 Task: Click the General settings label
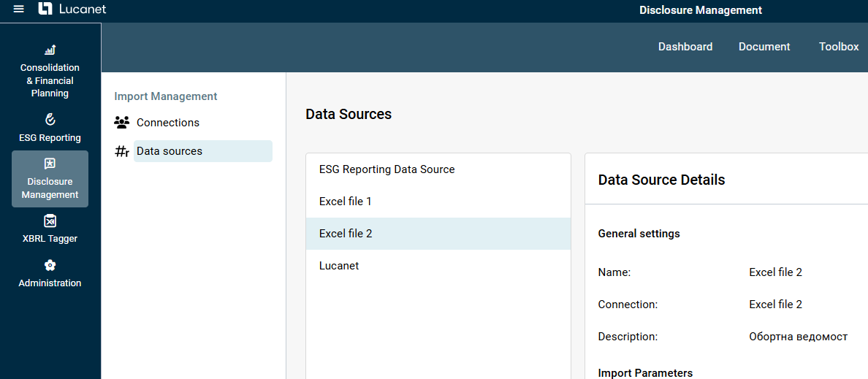(639, 234)
